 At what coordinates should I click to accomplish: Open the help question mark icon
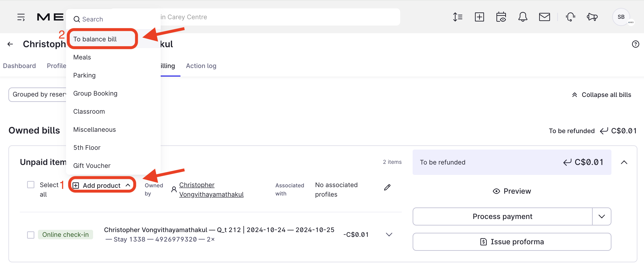click(635, 44)
